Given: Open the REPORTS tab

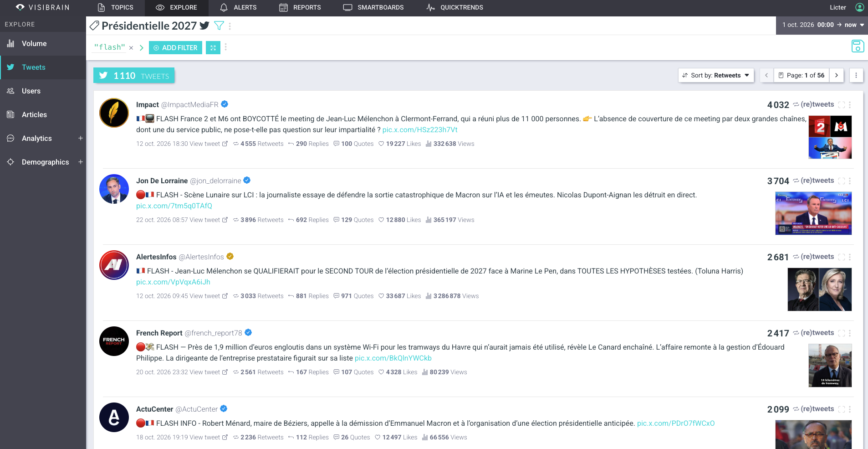Looking at the screenshot, I should pos(300,7).
